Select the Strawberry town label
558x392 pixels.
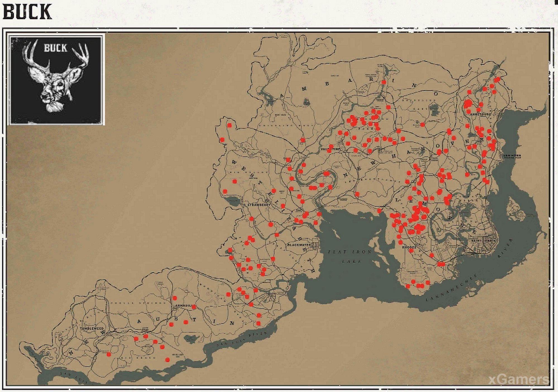(259, 205)
